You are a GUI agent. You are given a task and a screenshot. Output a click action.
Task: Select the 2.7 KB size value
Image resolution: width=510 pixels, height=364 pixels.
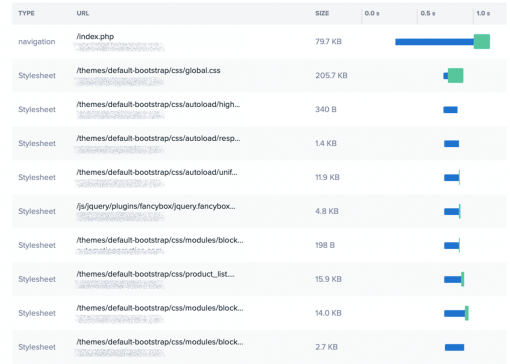tap(326, 347)
